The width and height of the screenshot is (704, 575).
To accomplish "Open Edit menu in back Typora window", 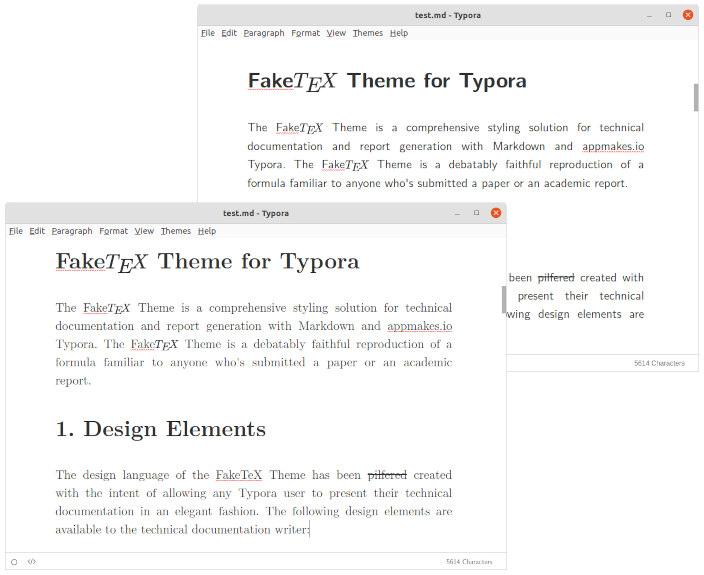I will [229, 33].
